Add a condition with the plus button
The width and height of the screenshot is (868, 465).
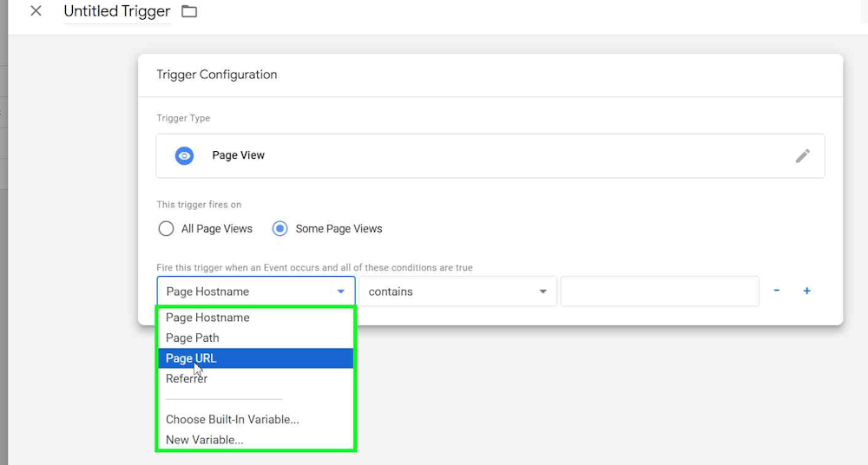point(806,291)
